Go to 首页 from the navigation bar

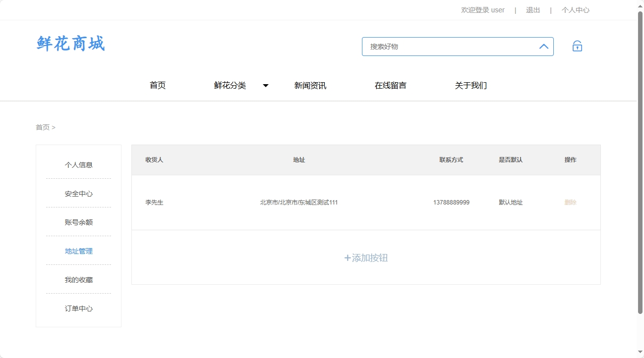click(158, 85)
